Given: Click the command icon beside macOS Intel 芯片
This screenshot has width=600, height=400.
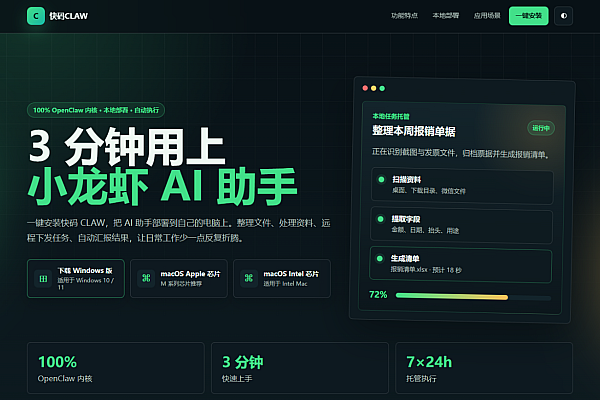Looking at the screenshot, I should pyautogui.click(x=249, y=278).
